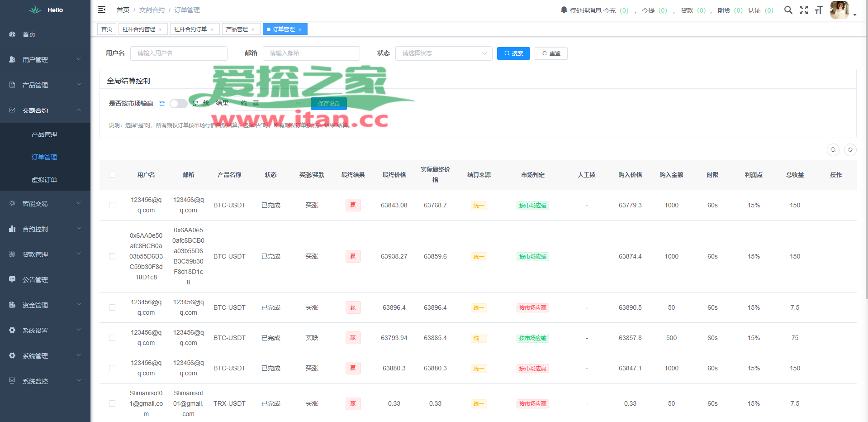868x422 pixels.
Task: Click the 交割合约 sidebar icon
Action: click(x=12, y=110)
